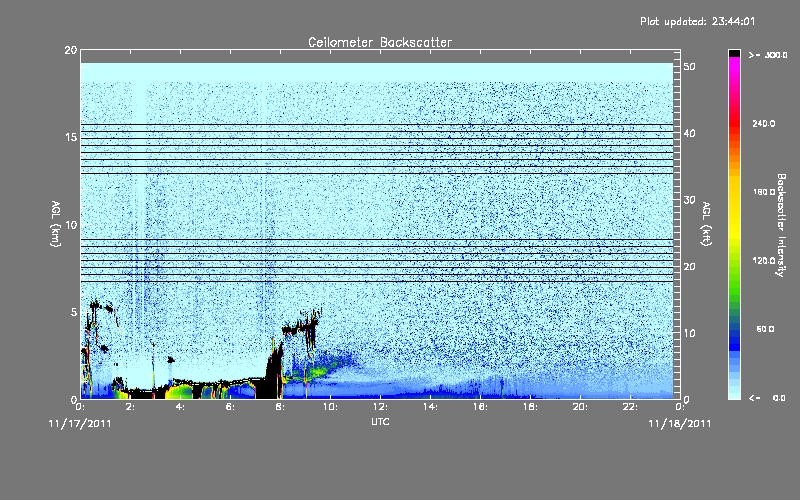Click the start date "11/17/2011"
This screenshot has height=500, width=800.
(80, 423)
